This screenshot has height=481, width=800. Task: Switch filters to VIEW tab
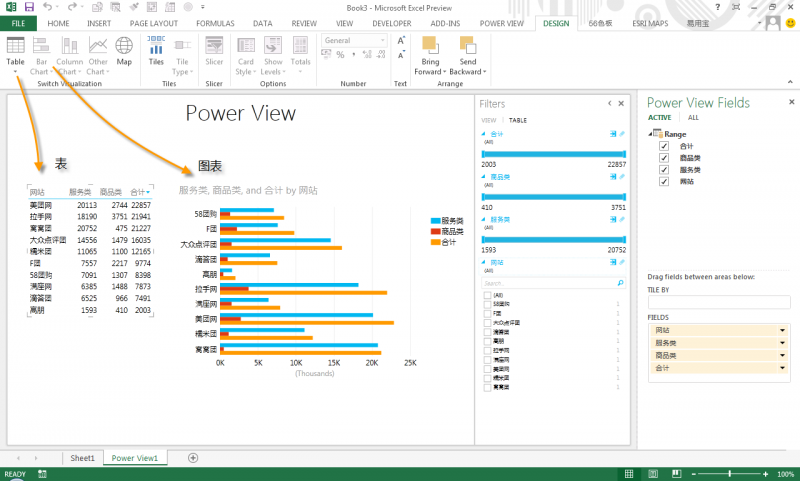(x=489, y=120)
